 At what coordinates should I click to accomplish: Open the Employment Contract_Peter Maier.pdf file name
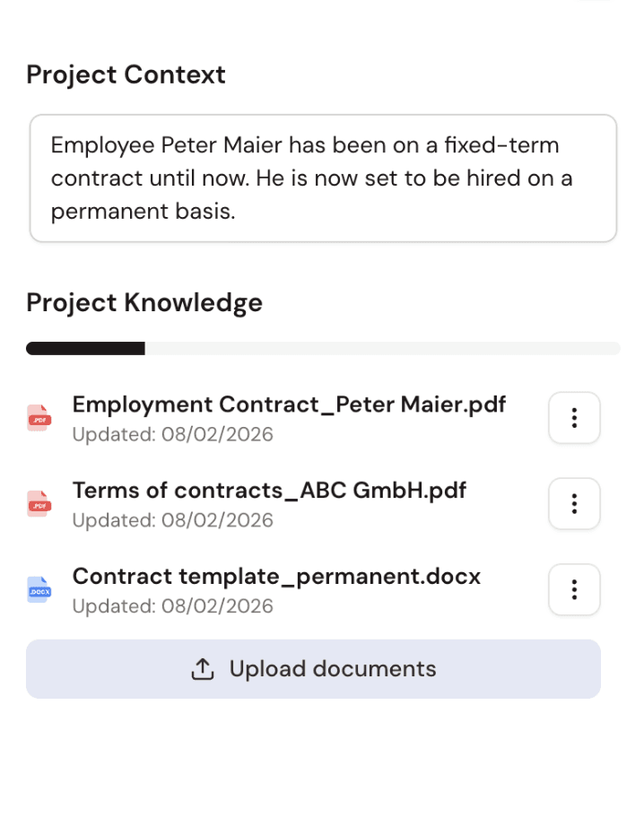289,405
